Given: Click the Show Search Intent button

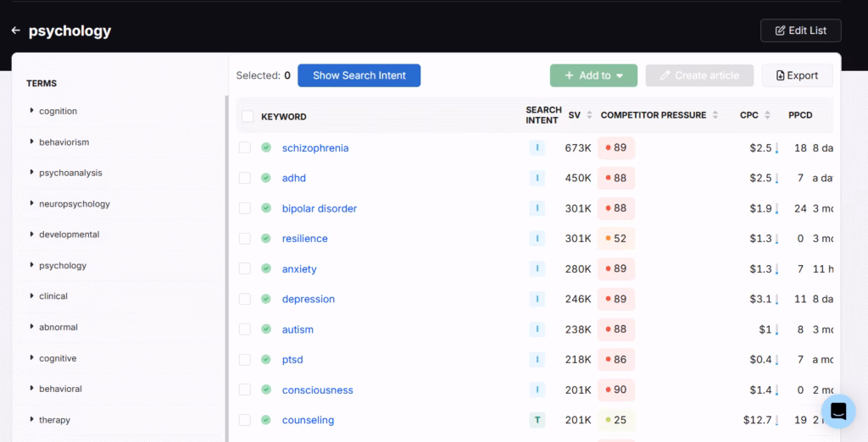Looking at the screenshot, I should [x=359, y=75].
